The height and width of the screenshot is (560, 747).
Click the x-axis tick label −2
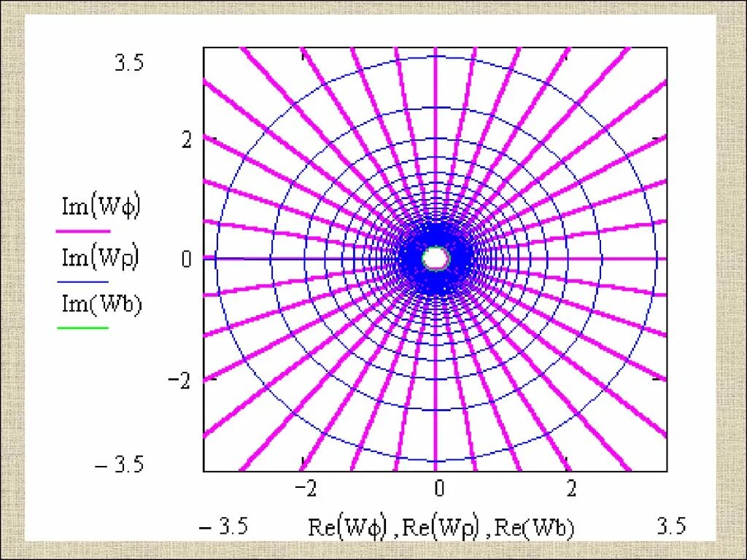click(306, 489)
